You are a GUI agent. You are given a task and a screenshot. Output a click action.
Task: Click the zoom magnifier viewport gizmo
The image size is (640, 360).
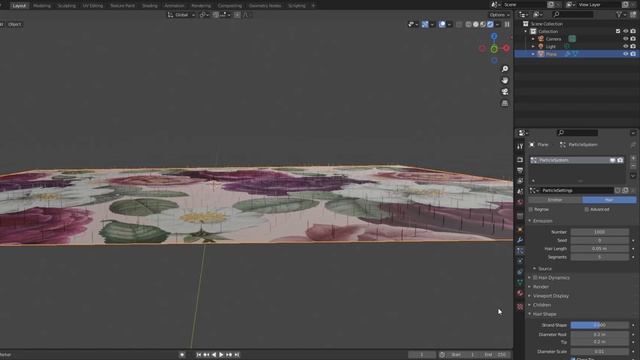[x=505, y=69]
